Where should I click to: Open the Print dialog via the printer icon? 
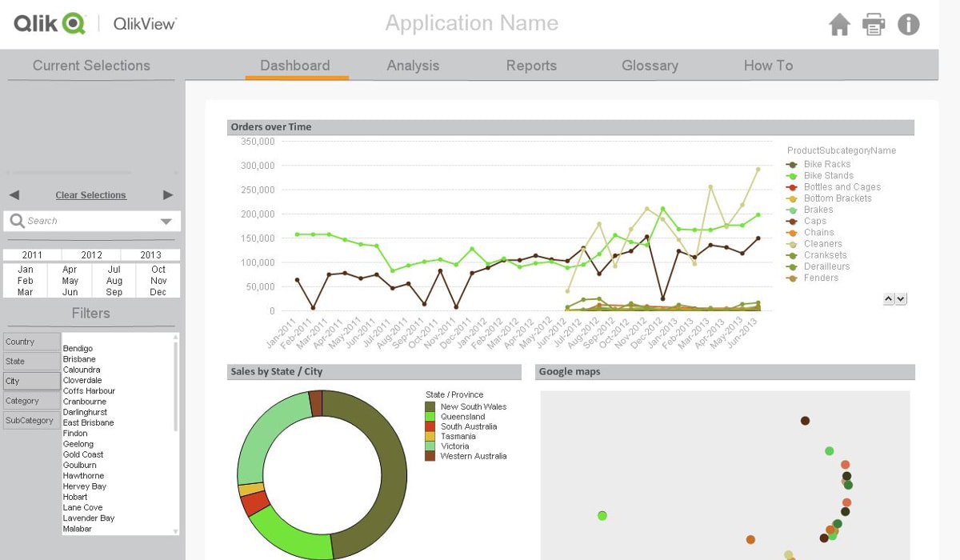pos(874,25)
